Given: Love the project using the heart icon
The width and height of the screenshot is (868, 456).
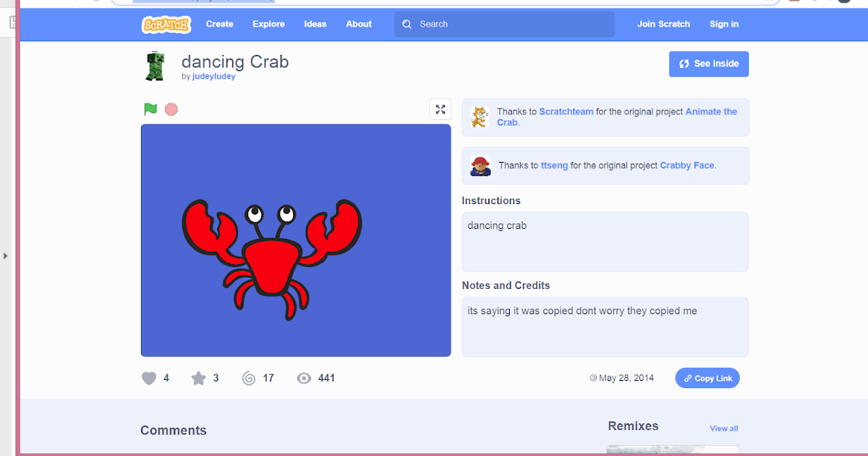Looking at the screenshot, I should pos(149,377).
